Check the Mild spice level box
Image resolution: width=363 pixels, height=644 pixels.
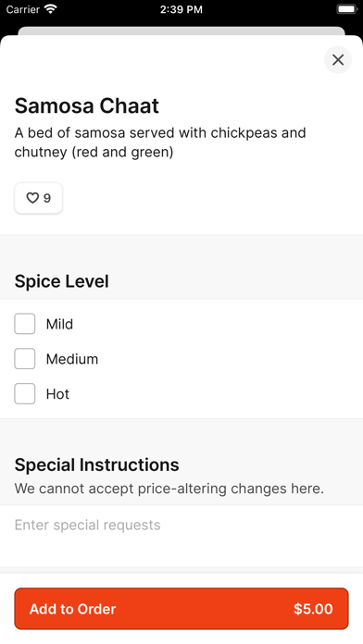click(25, 324)
